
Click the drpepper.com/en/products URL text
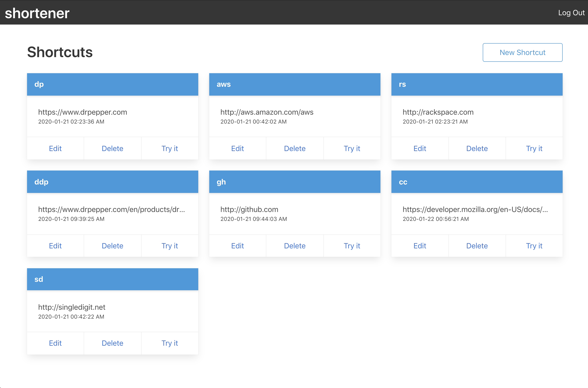(111, 209)
